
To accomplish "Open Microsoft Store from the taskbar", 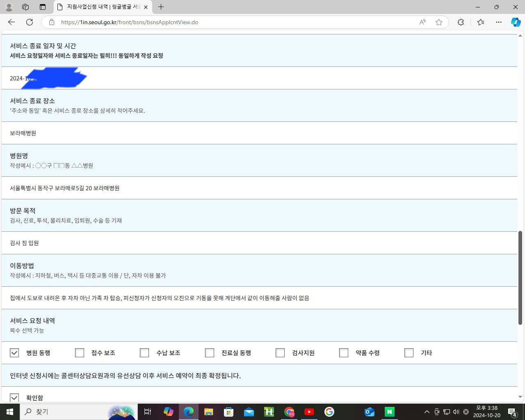I will pyautogui.click(x=229, y=412).
